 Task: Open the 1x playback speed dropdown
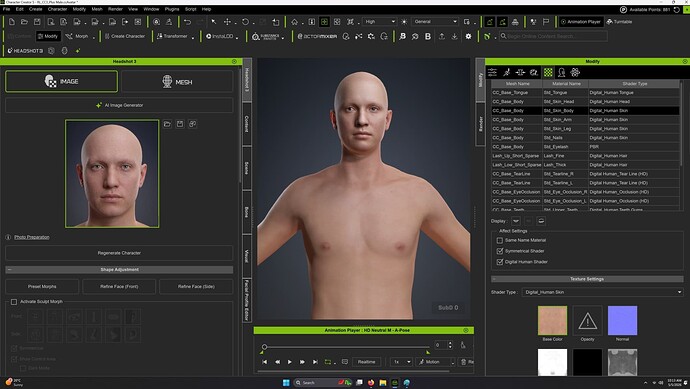(x=401, y=362)
